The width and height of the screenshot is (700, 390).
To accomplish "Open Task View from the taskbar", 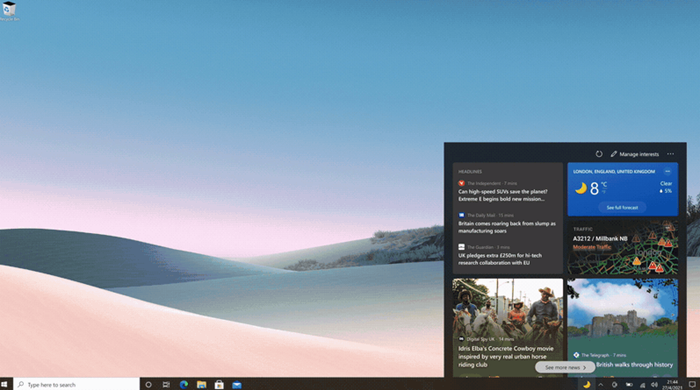I will (166, 384).
